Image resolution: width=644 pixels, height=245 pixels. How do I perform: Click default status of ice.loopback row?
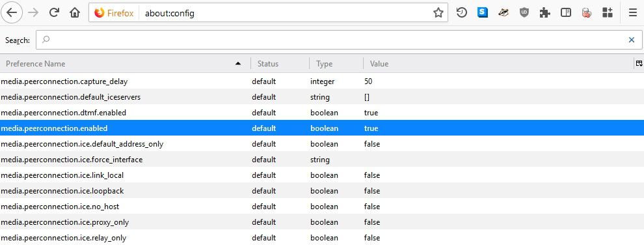(263, 191)
